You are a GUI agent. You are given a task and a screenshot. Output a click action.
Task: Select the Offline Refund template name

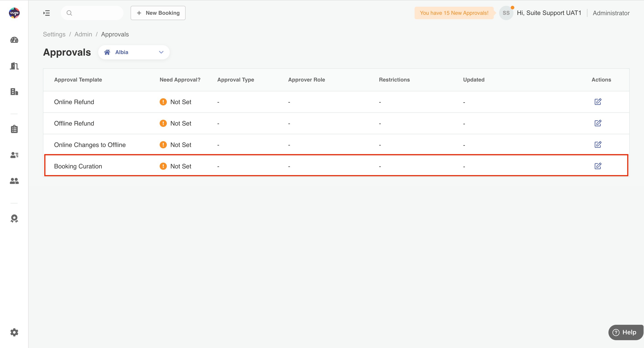click(74, 123)
